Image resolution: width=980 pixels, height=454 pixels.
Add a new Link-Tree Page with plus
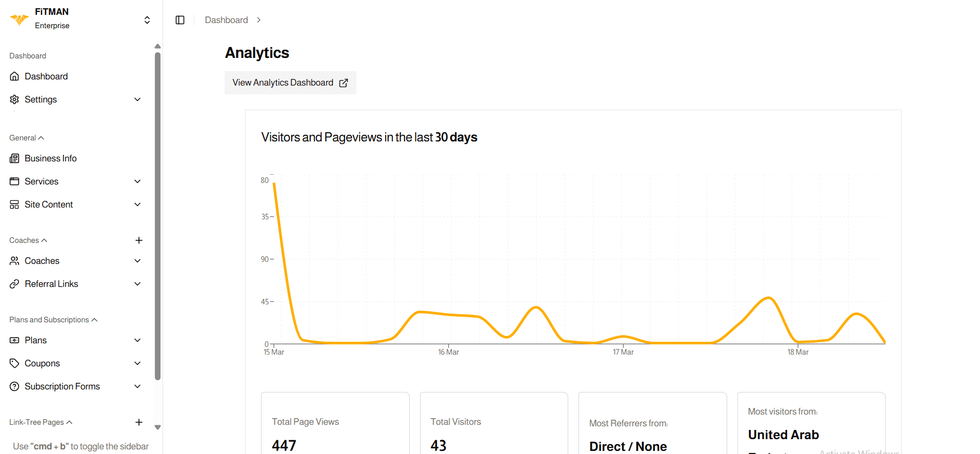point(138,422)
